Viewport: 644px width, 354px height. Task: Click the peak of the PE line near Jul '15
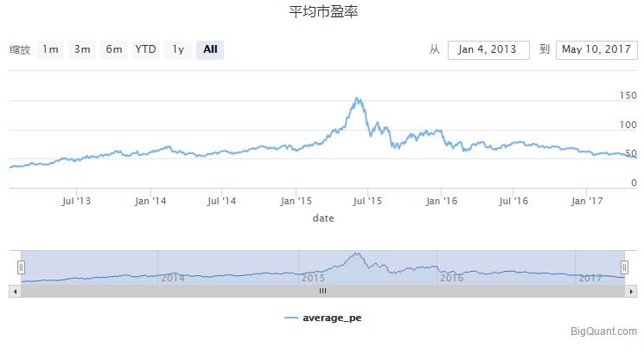[x=357, y=99]
